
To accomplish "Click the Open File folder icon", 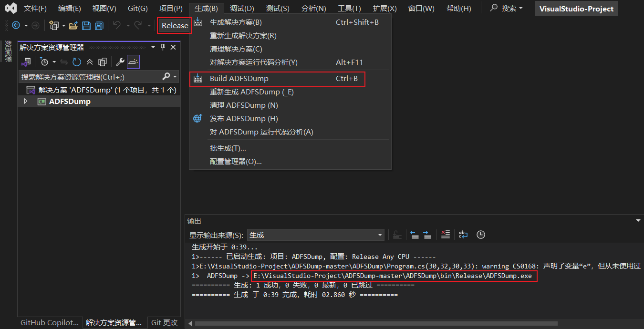I will coord(73,26).
